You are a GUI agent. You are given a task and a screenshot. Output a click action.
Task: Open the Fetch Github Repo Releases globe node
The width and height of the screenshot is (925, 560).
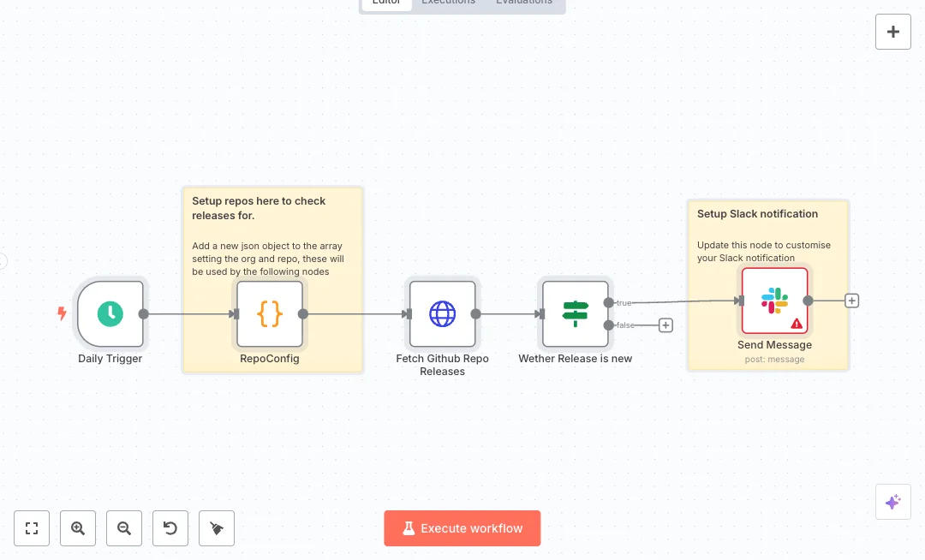(442, 314)
